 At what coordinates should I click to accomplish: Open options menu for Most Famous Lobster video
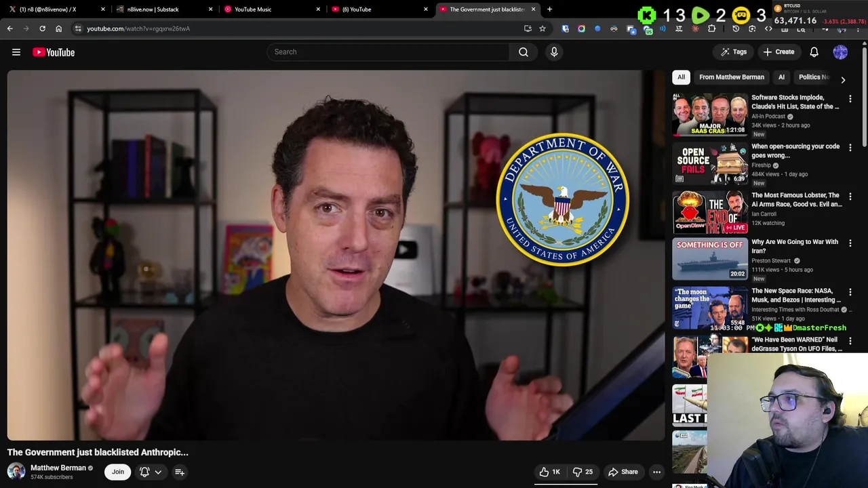coord(850,197)
